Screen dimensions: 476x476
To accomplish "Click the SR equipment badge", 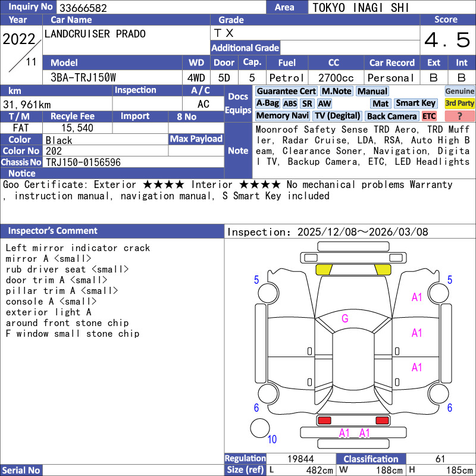I will pos(307,104).
